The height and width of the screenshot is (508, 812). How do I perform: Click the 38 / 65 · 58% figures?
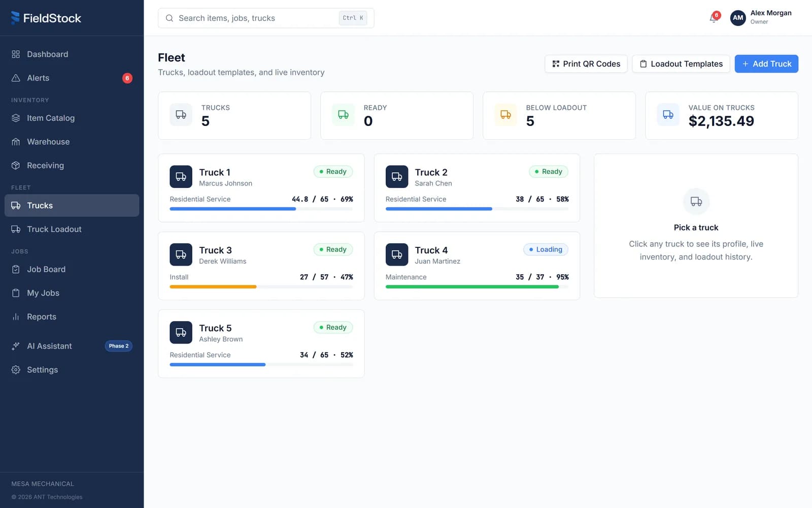point(542,199)
